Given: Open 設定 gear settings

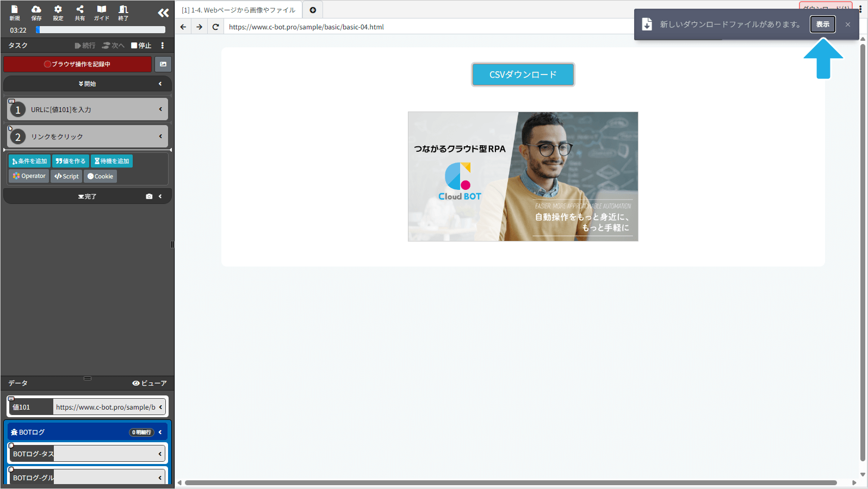Looking at the screenshot, I should pyautogui.click(x=58, y=13).
